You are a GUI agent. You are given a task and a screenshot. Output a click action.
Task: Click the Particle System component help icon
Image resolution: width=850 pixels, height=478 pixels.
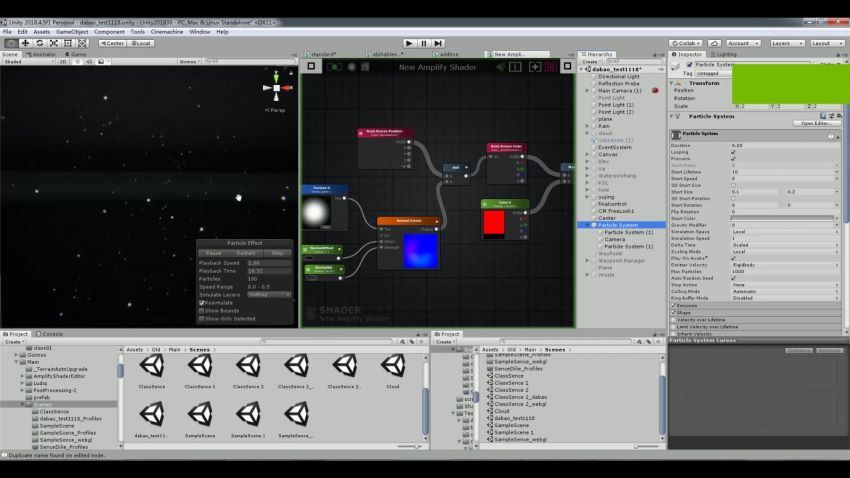tap(823, 116)
